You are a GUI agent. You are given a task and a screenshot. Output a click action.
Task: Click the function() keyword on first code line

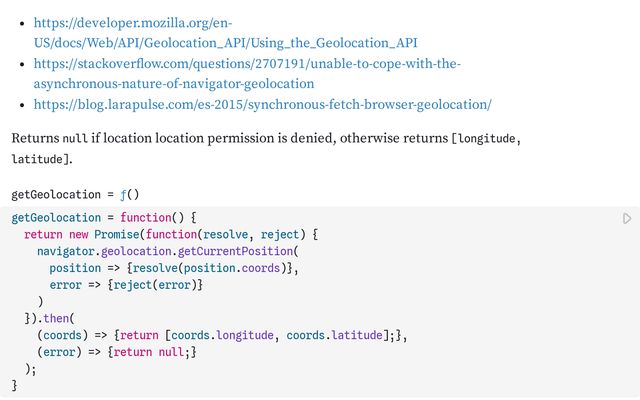click(x=152, y=217)
